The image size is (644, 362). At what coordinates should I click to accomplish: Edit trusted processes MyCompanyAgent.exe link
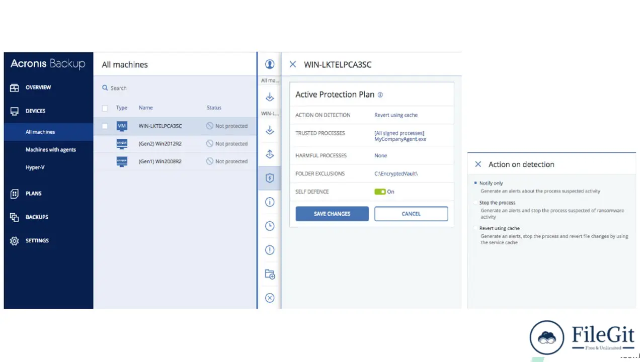[400, 139]
